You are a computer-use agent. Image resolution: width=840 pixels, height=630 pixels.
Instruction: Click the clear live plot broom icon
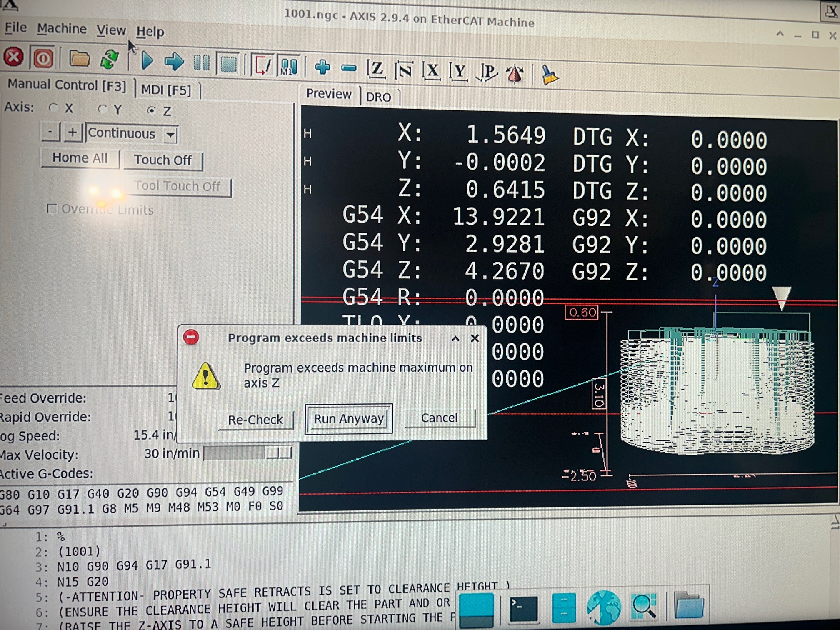click(550, 75)
